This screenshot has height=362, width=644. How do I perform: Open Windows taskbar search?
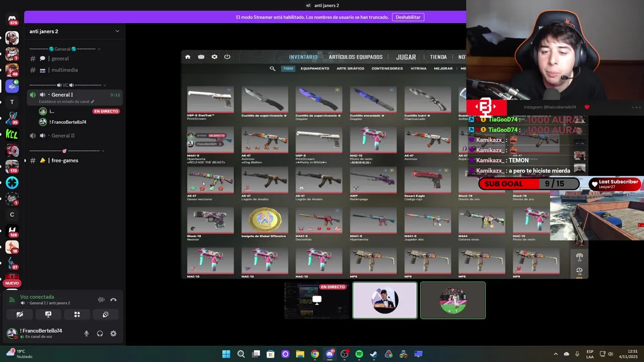(241, 354)
